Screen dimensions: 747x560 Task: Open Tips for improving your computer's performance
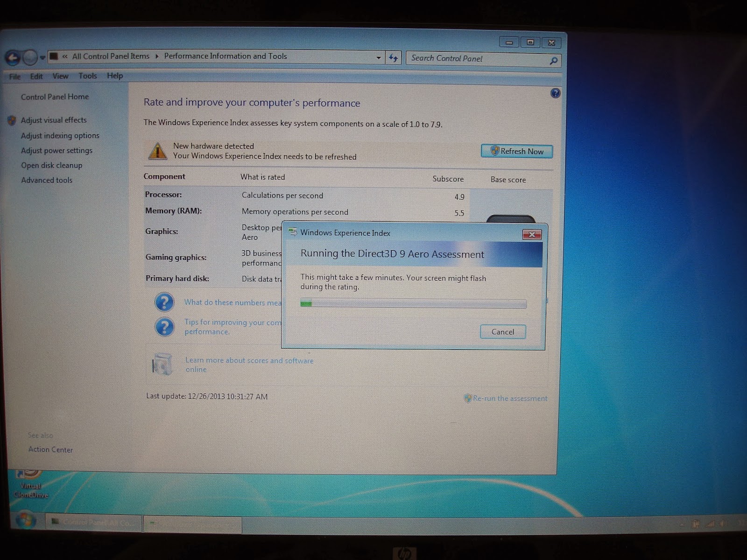(x=233, y=327)
